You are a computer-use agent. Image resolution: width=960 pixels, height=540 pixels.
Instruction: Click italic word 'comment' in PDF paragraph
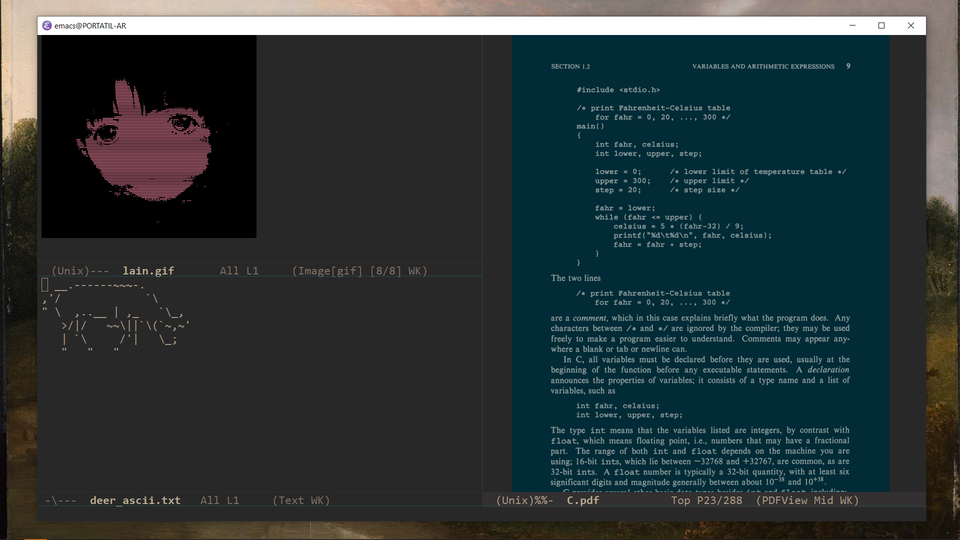590,318
